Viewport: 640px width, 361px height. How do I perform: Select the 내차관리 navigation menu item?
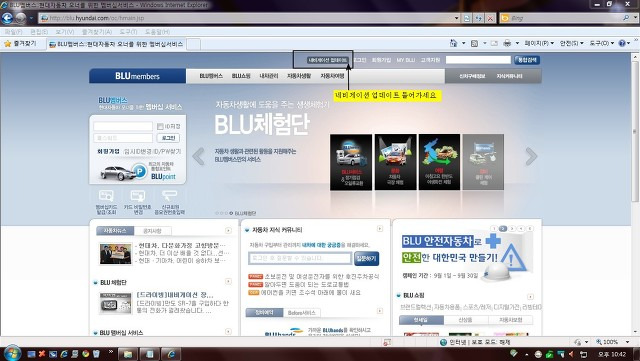pyautogui.click(x=269, y=76)
